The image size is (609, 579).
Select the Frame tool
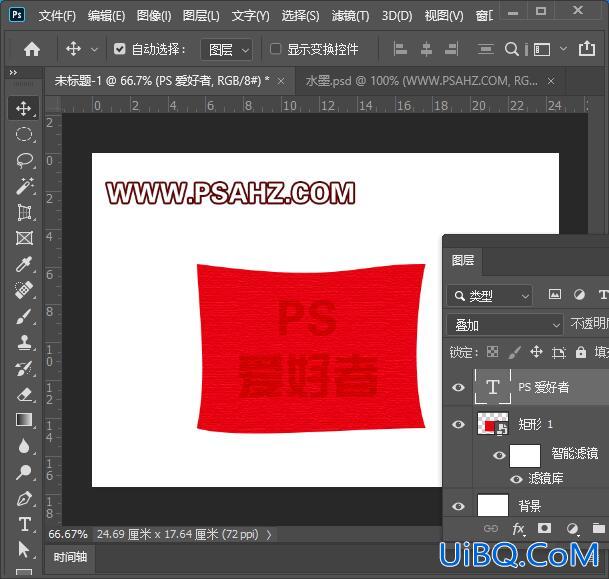24,238
